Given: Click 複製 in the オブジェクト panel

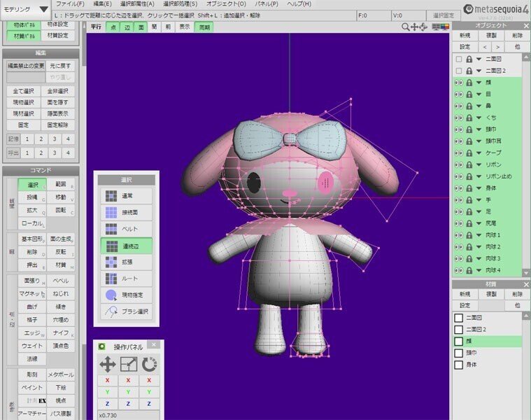Looking at the screenshot, I should [491, 36].
